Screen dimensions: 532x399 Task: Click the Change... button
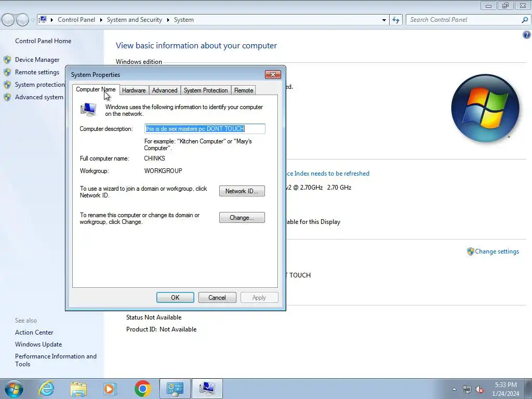click(x=242, y=218)
